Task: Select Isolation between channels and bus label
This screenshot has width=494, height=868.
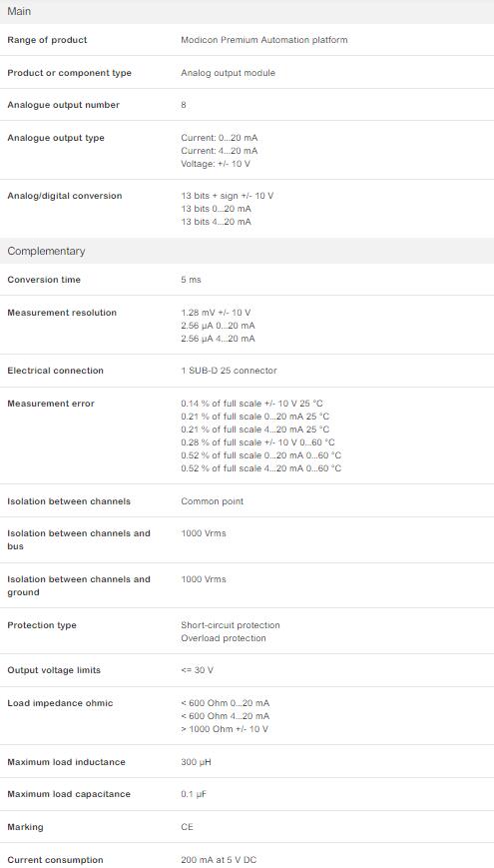Action: click(79, 539)
